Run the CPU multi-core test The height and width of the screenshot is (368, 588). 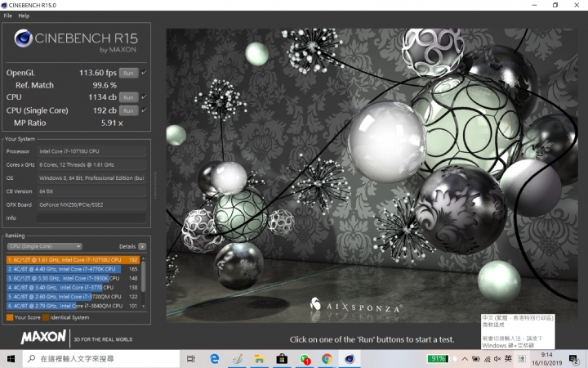coord(129,97)
